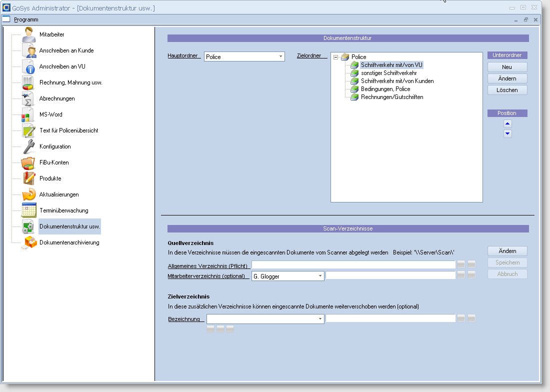Collapse the Police tree node

click(x=336, y=57)
